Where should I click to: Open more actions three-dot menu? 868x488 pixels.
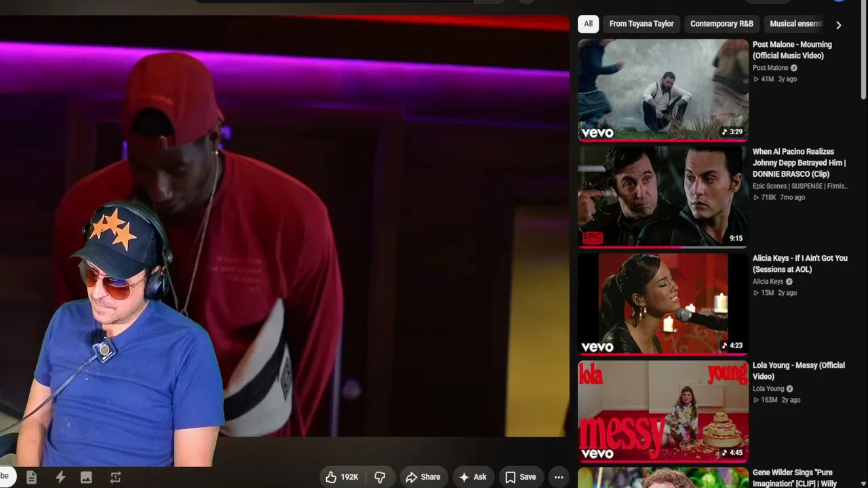click(x=559, y=477)
